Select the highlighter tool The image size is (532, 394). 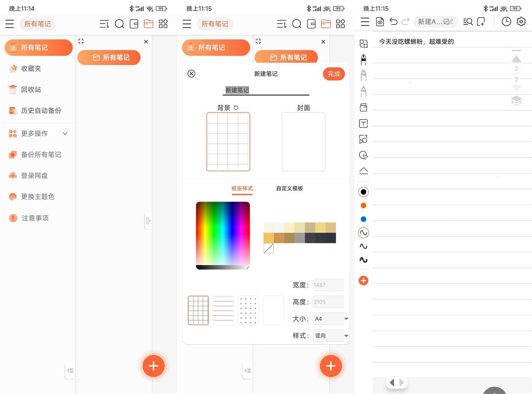pyautogui.click(x=363, y=75)
